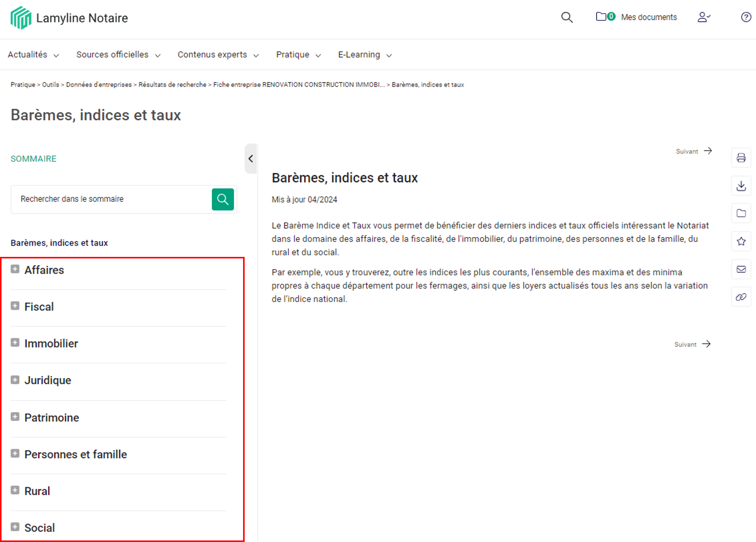Open the E-Learning menu
The image size is (756, 542).
click(x=364, y=55)
